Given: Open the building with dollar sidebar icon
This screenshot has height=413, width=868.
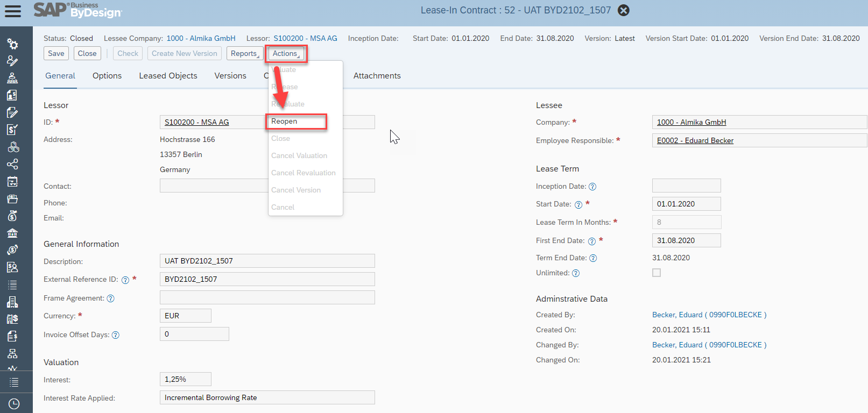Looking at the screenshot, I should 12,319.
